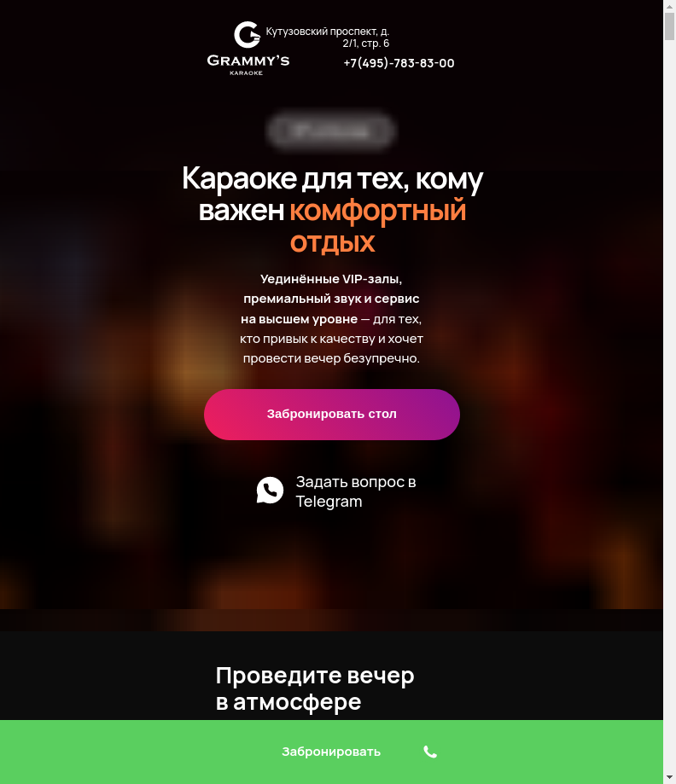Click the 'Караоке для тех, кому' headline

(332, 178)
